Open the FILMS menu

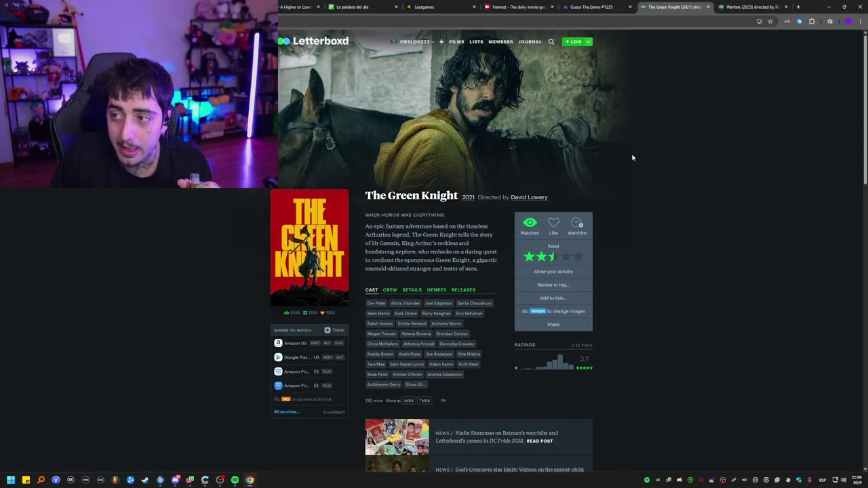(x=456, y=41)
